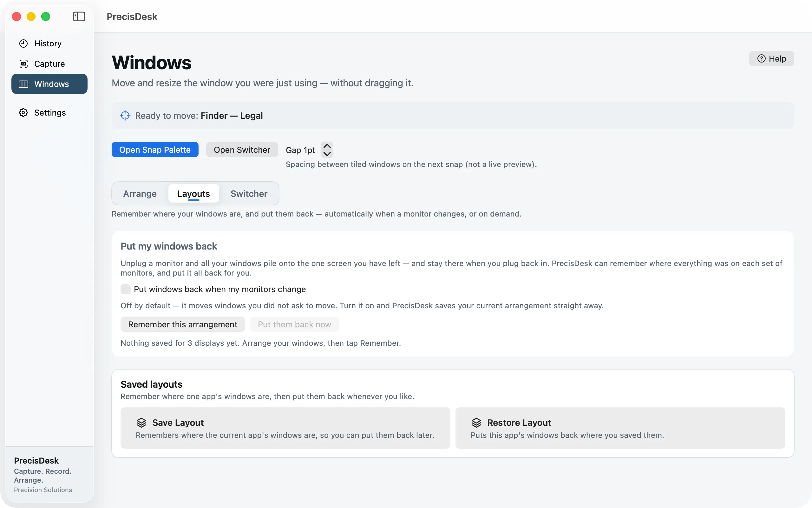Click the PrecisDesk title in the toolbar
This screenshot has width=812, height=508.
click(132, 17)
